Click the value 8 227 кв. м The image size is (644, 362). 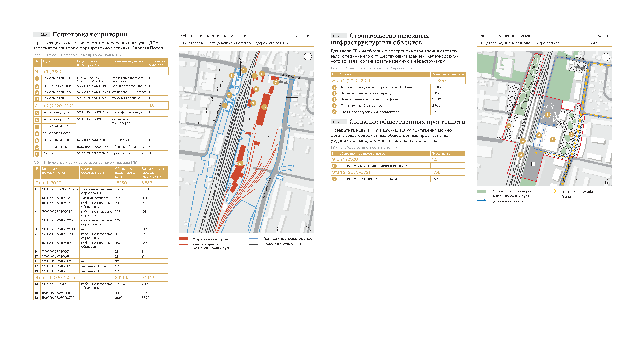point(301,36)
